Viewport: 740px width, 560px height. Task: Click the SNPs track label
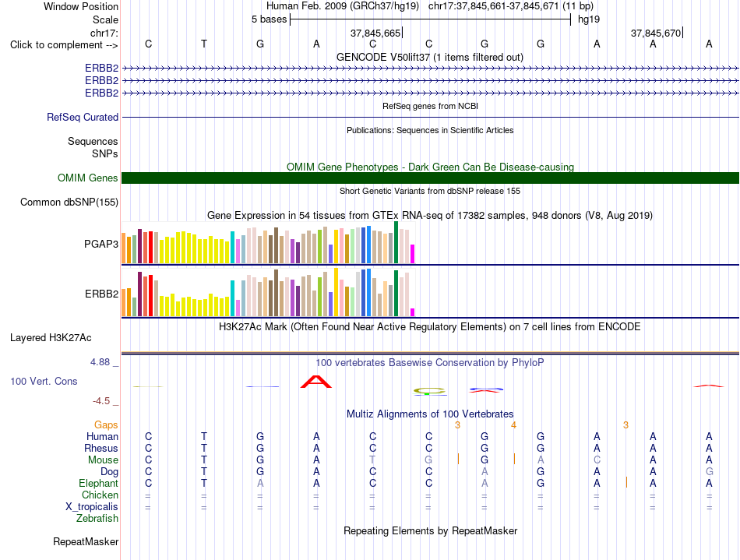click(x=105, y=153)
